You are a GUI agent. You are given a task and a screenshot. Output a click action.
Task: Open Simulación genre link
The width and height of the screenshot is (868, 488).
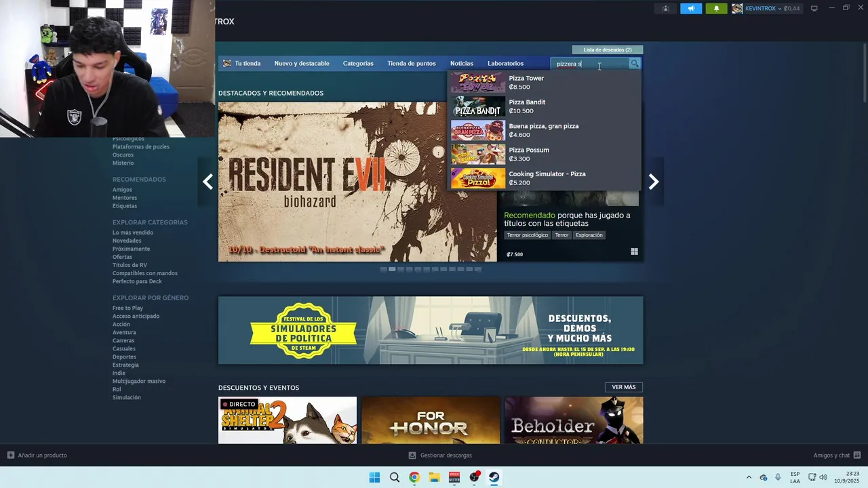coord(127,398)
